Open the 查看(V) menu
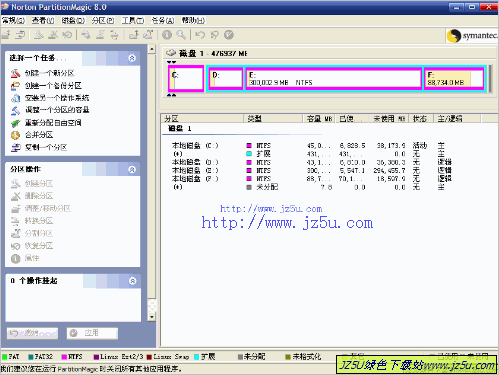The height and width of the screenshot is (375, 499). pyautogui.click(x=43, y=21)
